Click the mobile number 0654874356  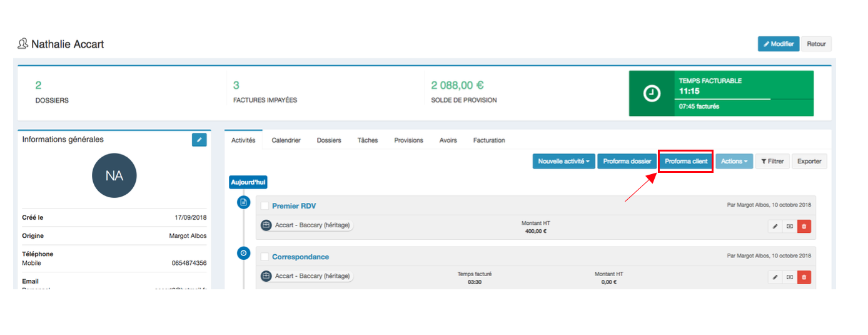pos(189,263)
